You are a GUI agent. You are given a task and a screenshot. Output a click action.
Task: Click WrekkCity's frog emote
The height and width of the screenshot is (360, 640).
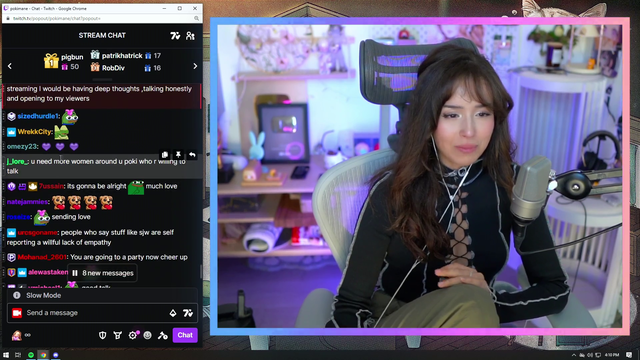(x=62, y=131)
